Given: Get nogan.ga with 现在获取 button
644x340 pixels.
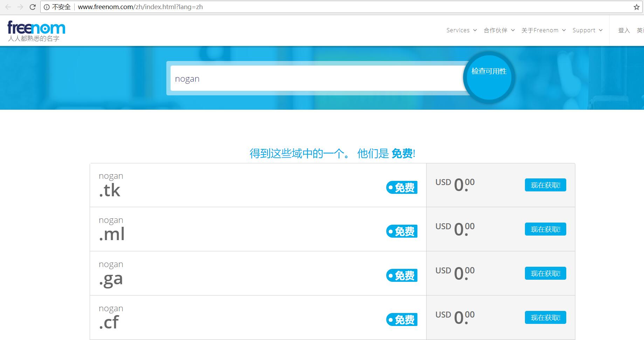Looking at the screenshot, I should click(545, 273).
